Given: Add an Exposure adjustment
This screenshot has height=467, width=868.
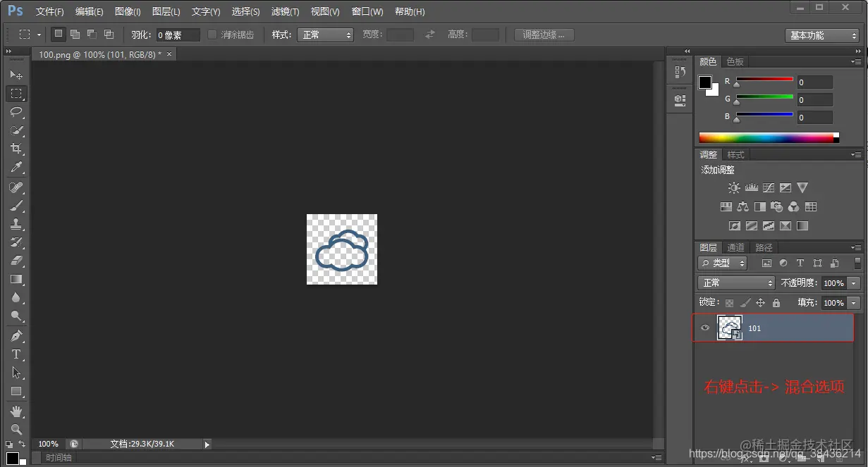Looking at the screenshot, I should [x=786, y=188].
